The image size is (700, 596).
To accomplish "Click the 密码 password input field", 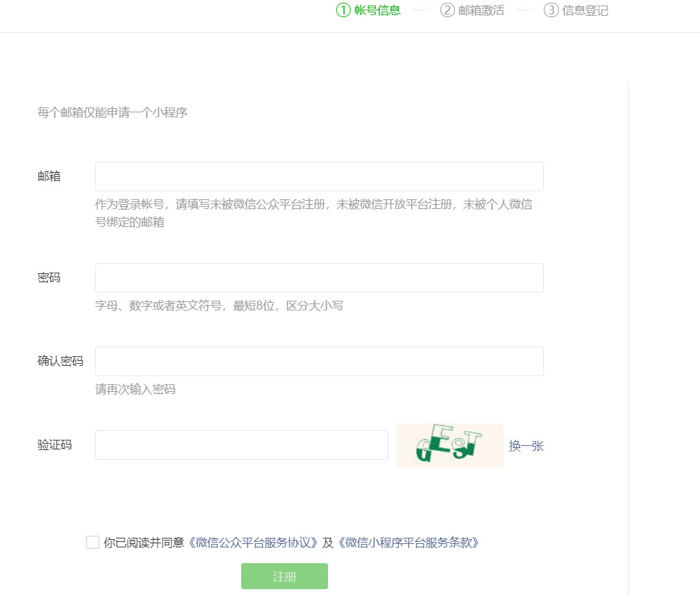I will pyautogui.click(x=319, y=277).
